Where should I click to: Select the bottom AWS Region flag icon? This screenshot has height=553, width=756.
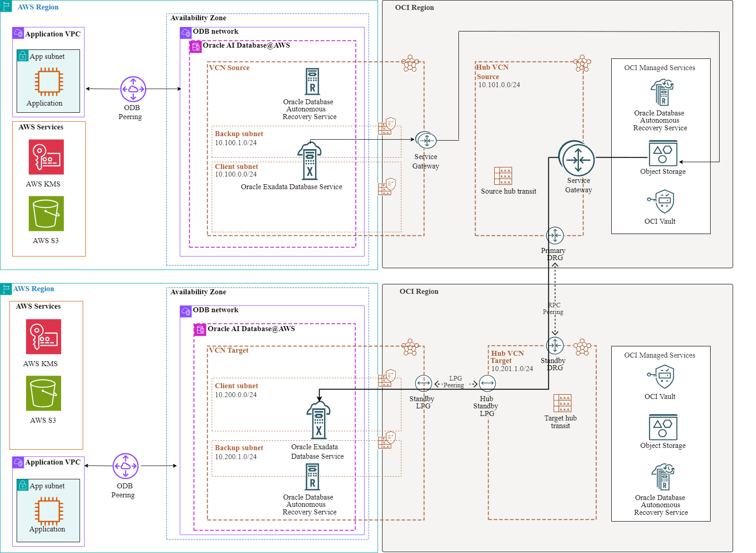pos(6,289)
